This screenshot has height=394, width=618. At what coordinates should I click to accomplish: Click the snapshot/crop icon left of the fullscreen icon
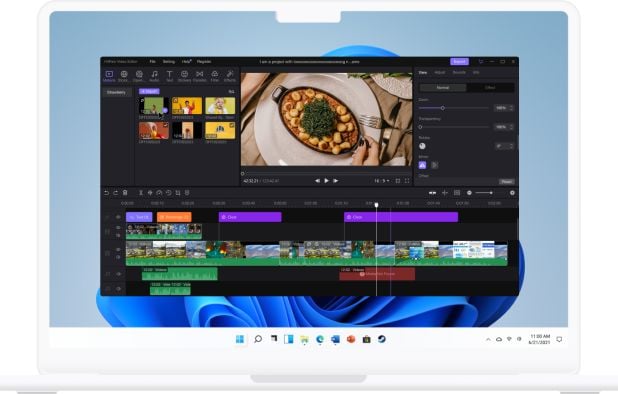(x=398, y=181)
